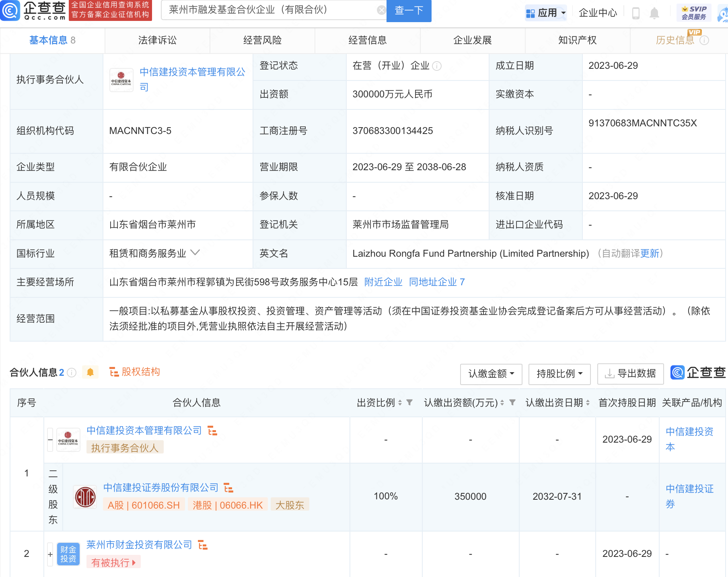Switch to 经营风险 tab
Screen dimensions: 728x577
[x=262, y=40]
